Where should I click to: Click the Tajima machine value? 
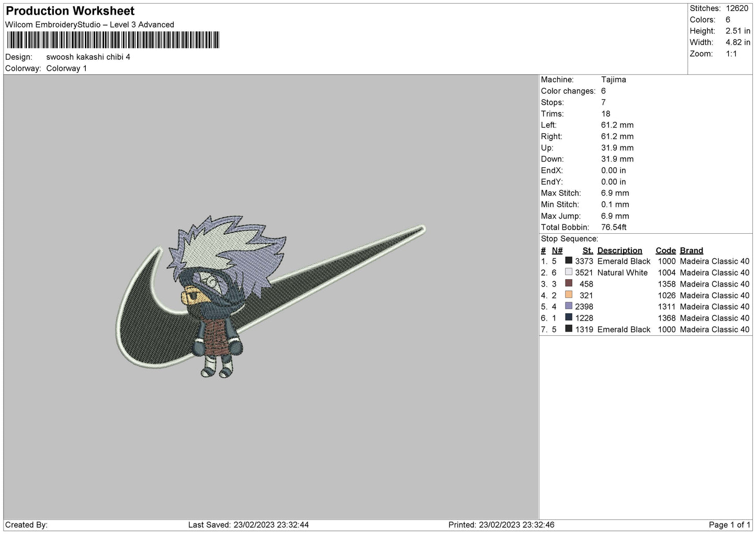click(x=613, y=79)
